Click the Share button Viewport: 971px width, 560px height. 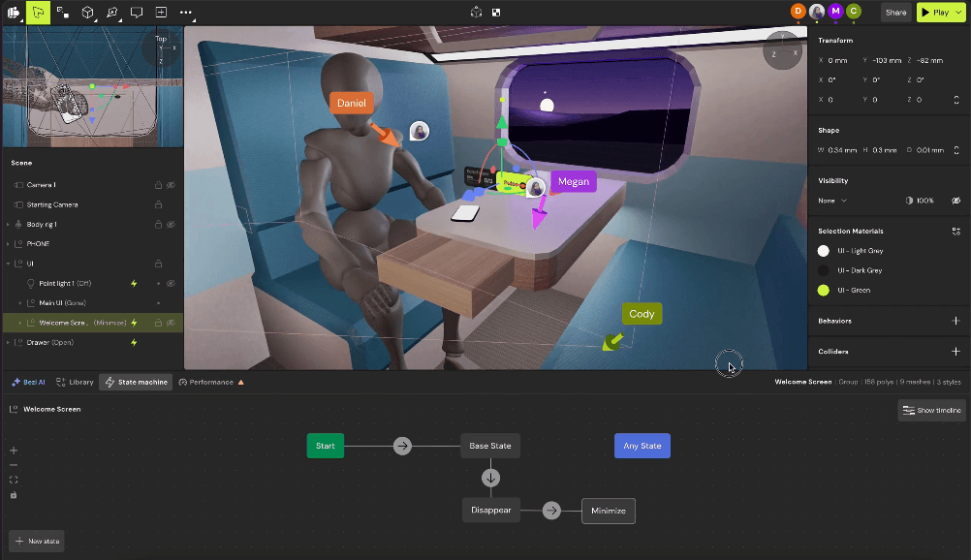coord(895,13)
